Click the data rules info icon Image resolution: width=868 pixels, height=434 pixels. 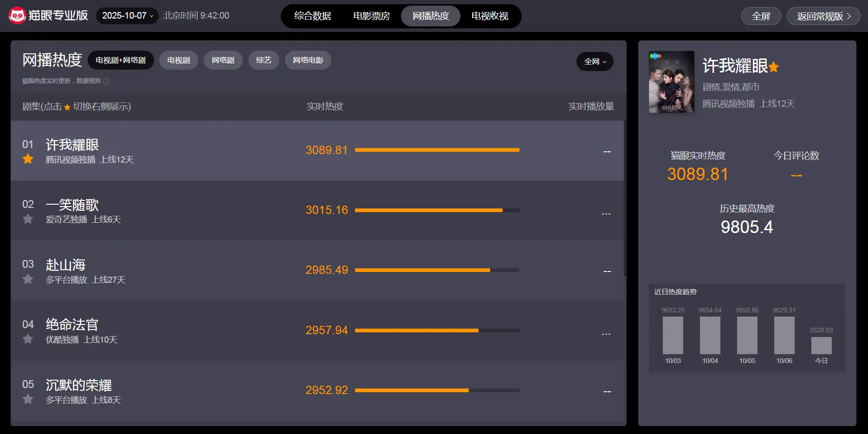coord(106,81)
